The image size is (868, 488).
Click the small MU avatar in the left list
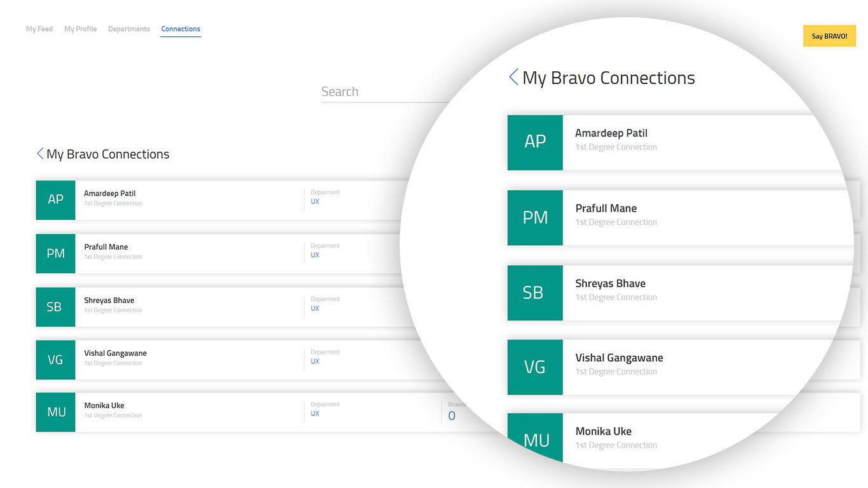point(55,412)
